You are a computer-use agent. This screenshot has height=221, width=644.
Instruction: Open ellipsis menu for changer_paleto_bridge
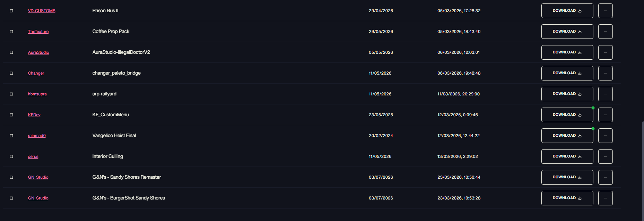point(605,73)
